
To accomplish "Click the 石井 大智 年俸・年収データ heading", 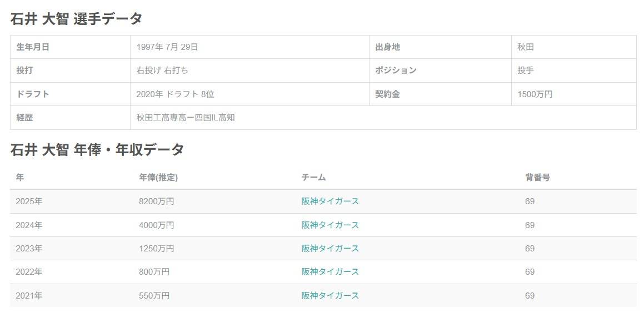I will 97,150.
